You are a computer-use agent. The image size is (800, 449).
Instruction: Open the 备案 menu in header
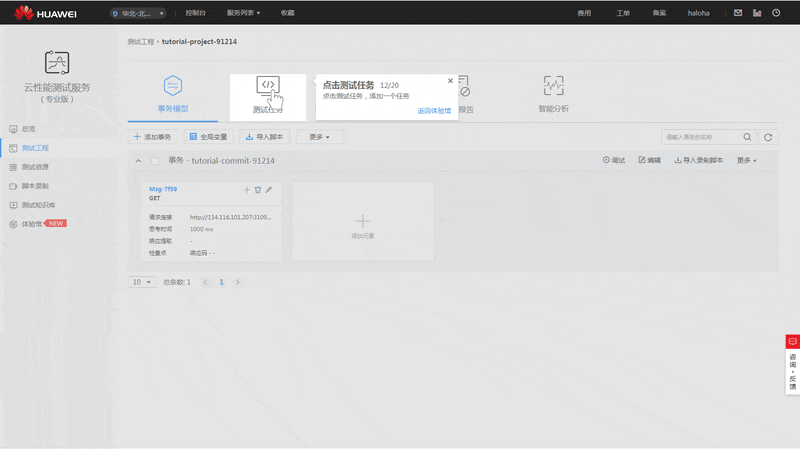click(659, 13)
